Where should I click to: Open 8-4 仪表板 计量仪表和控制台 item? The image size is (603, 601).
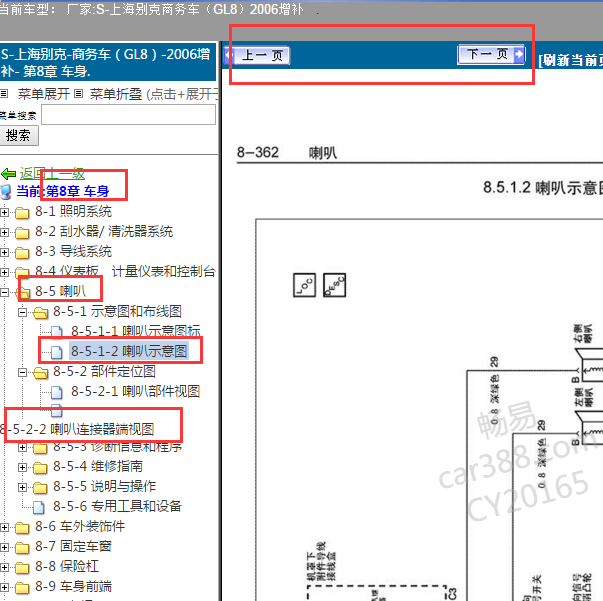(125, 271)
